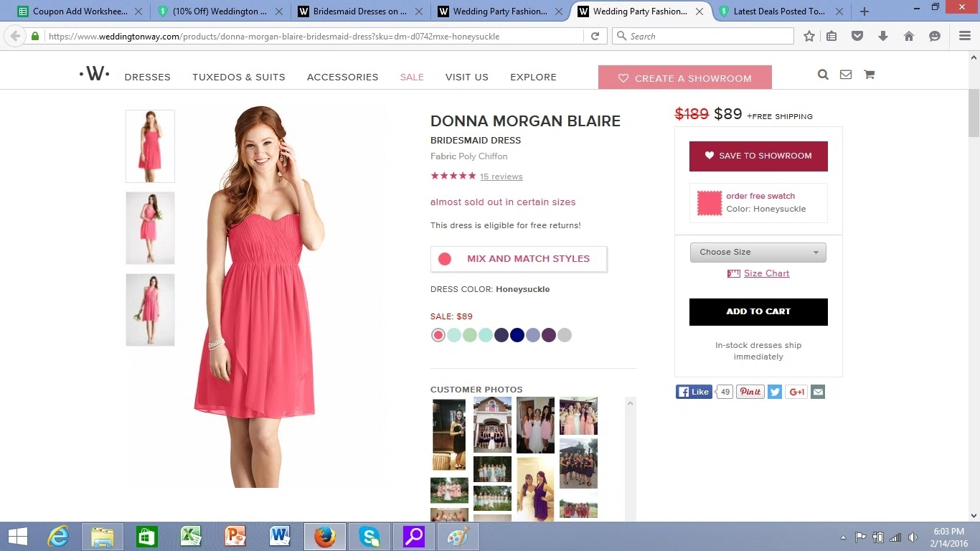The height and width of the screenshot is (551, 980).
Task: Open the EXPLORE menu
Action: click(x=533, y=77)
